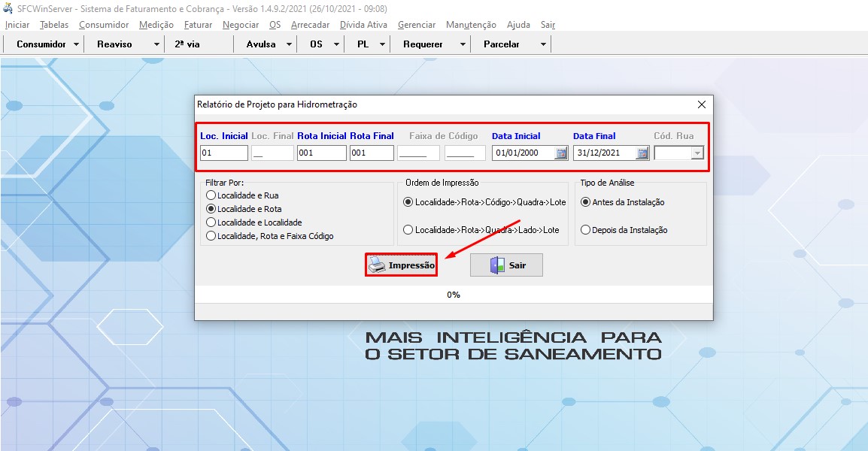Expand the Parcelar toolbar dropdown arrow
This screenshot has width=868, height=451.
(x=543, y=44)
